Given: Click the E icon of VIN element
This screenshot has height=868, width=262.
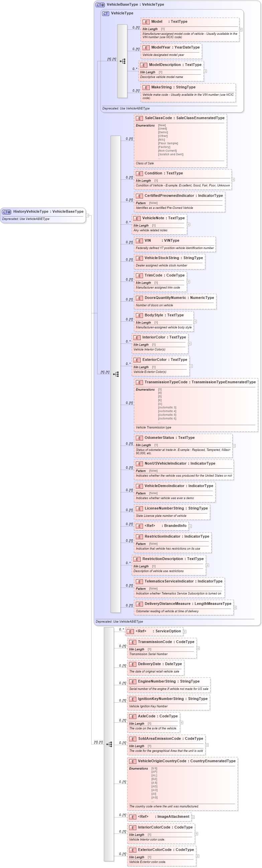Looking at the screenshot, I should (139, 241).
